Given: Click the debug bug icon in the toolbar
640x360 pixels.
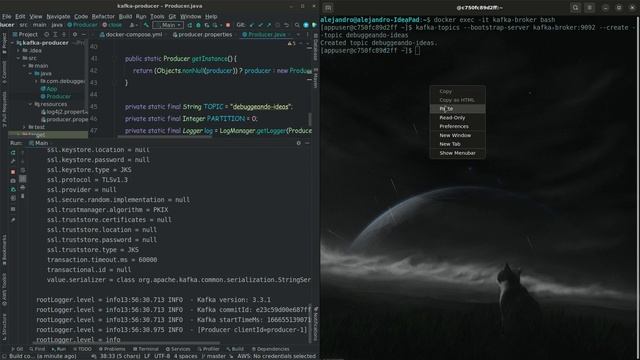Looking at the screenshot, I should [198, 25].
